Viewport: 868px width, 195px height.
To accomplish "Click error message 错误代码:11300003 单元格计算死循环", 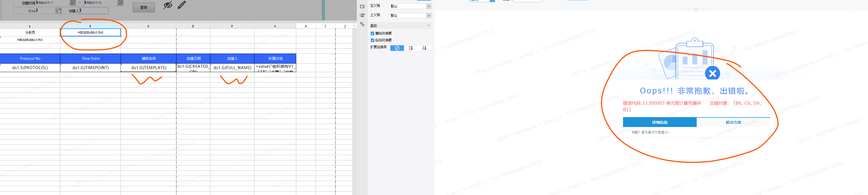I will coord(662,103).
